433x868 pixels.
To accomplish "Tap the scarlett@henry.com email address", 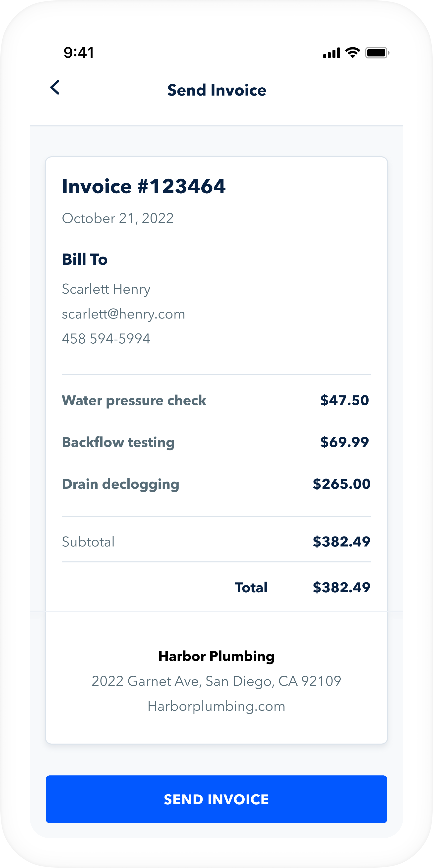I will [x=123, y=314].
